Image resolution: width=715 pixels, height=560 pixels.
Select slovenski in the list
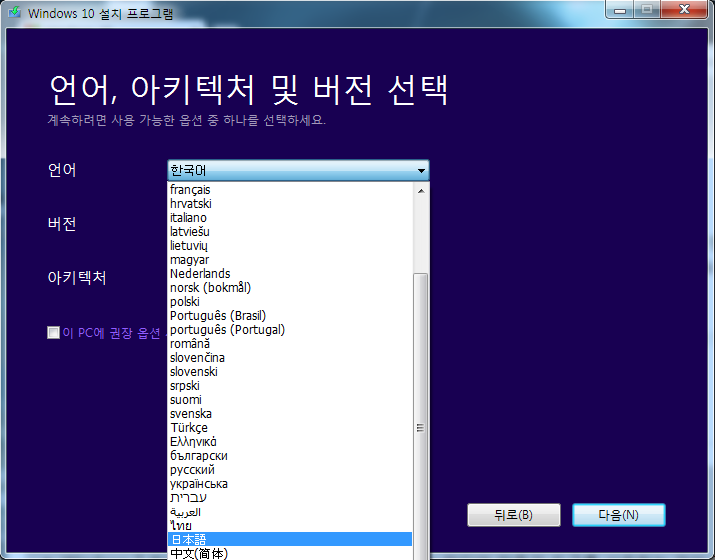point(290,372)
